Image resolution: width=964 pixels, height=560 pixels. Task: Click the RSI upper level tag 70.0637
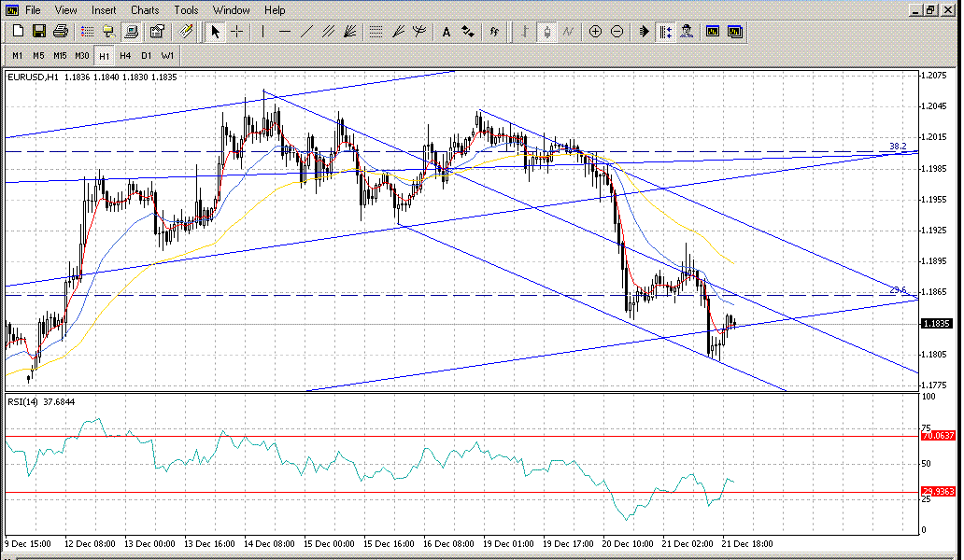(938, 435)
